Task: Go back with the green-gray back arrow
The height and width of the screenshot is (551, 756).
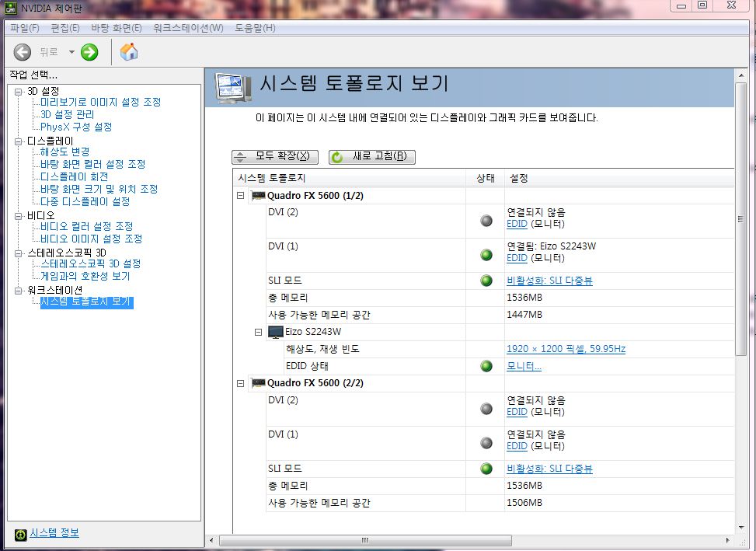Action: (x=23, y=52)
